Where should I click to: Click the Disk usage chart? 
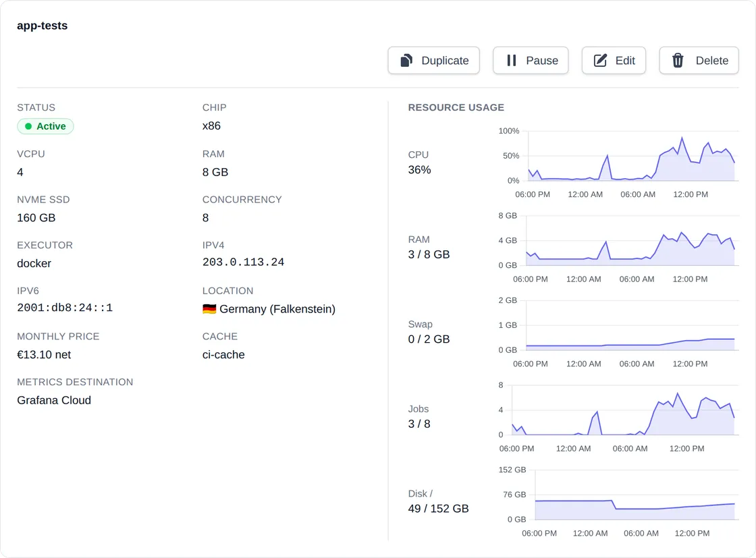coord(617,502)
